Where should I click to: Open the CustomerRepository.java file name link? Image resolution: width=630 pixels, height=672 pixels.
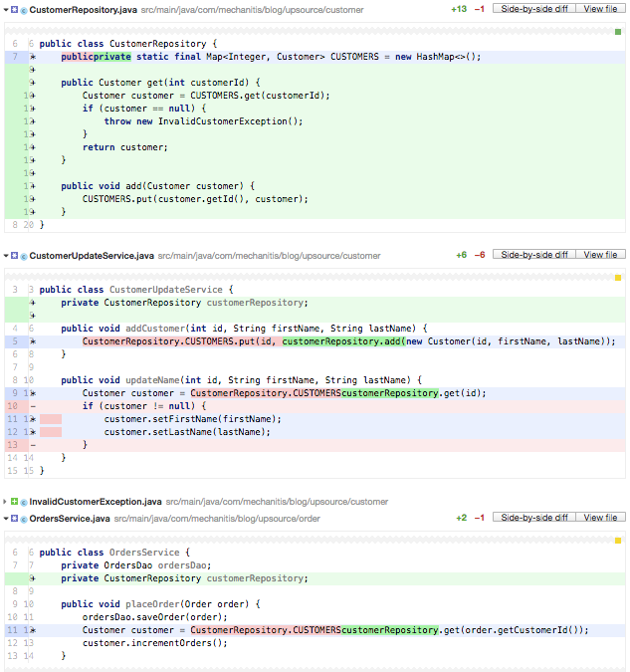84,9
